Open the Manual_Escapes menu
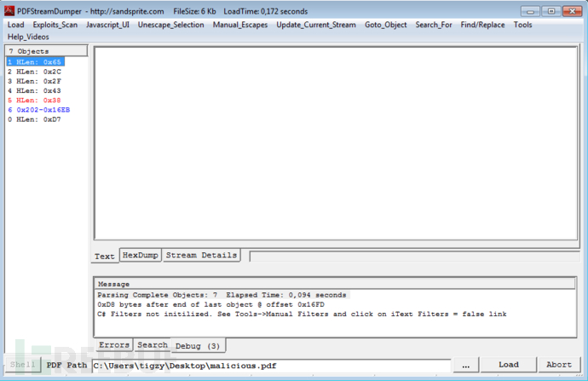 coord(240,25)
